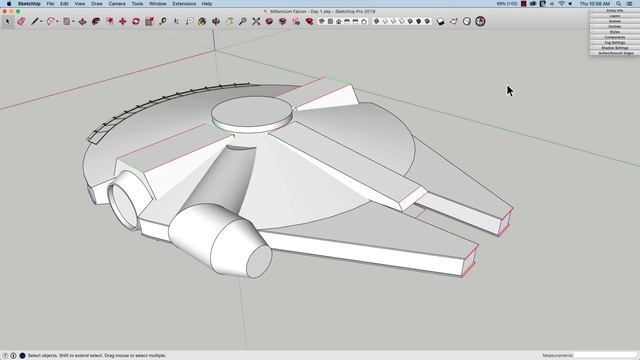
Task: Expand the Outliner tray panel
Action: tap(615, 27)
